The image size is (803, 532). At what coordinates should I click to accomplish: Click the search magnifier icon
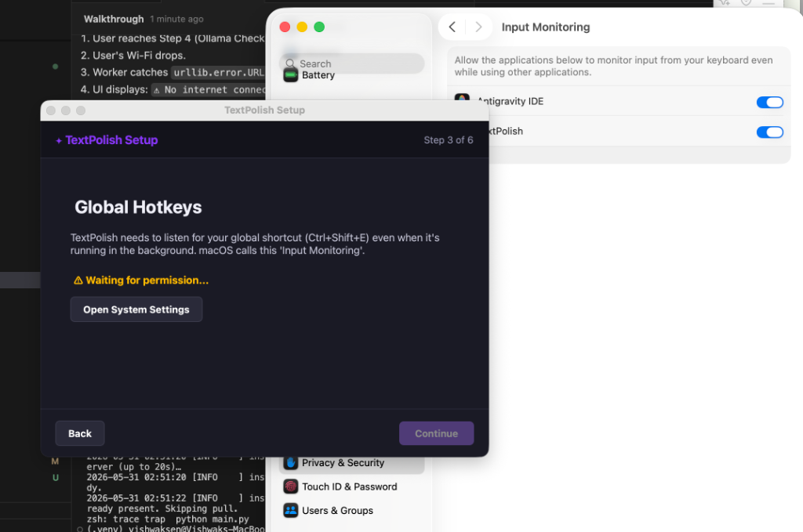[x=290, y=63]
